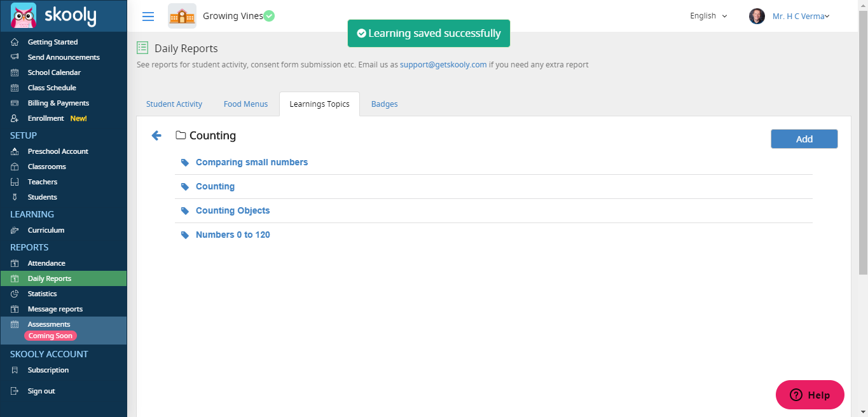868x417 pixels.
Task: Switch to the Student Activity tab
Action: coord(174,104)
